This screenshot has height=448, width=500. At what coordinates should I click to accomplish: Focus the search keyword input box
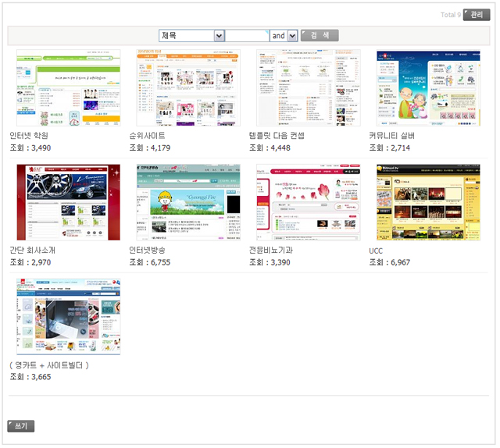(247, 36)
